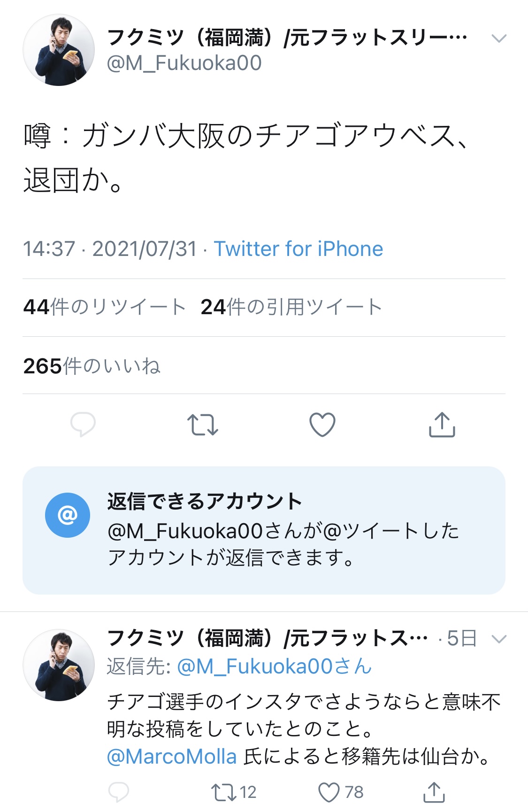
Task: Open the @M_Fukuoka00さん reply-to link
Action: point(274,666)
